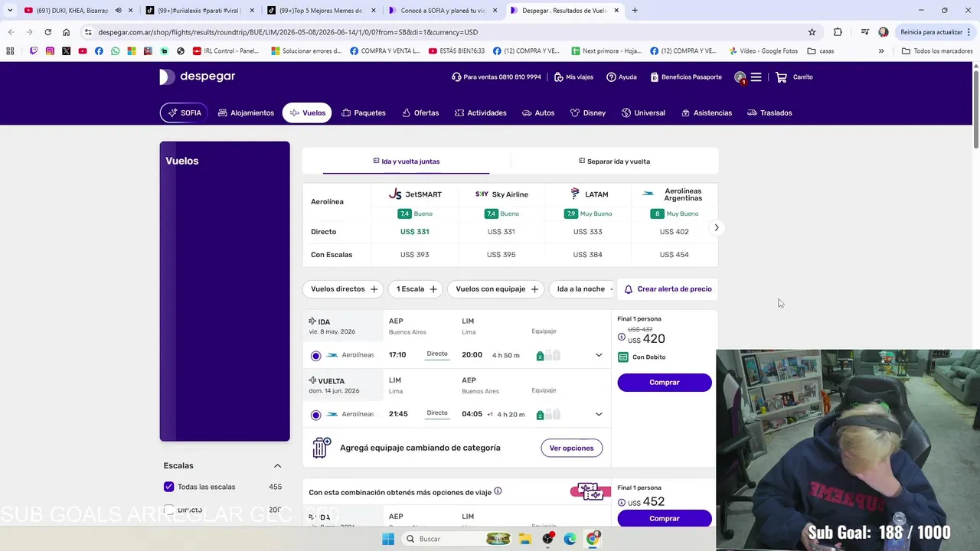Screen dimensions: 980x551
Task: Expand details of the 21:45 return flight
Action: (599, 414)
